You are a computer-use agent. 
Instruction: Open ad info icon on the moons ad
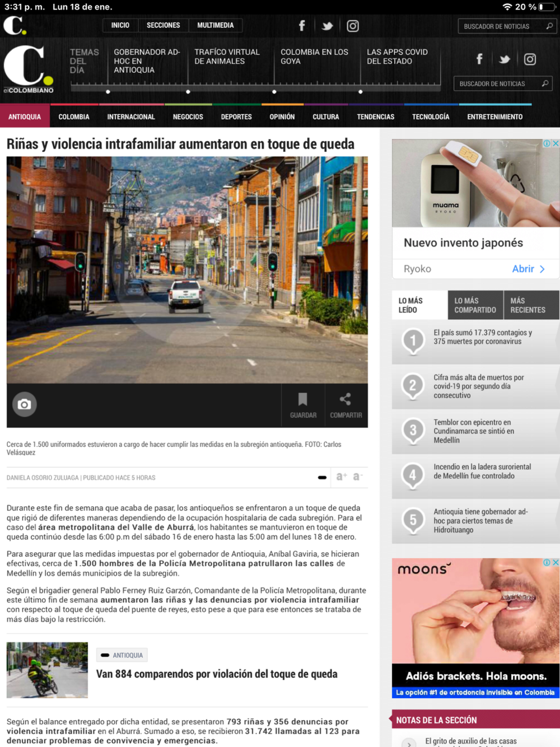click(x=547, y=562)
